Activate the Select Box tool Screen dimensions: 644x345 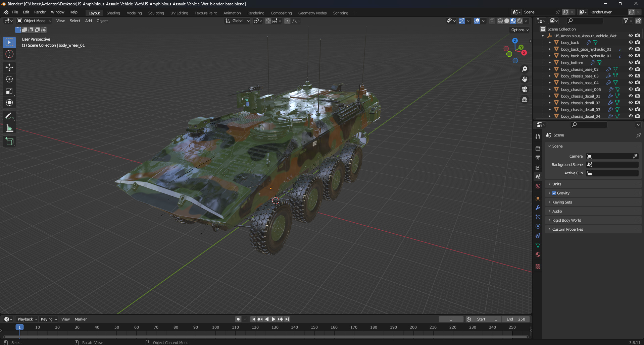[x=9, y=42]
